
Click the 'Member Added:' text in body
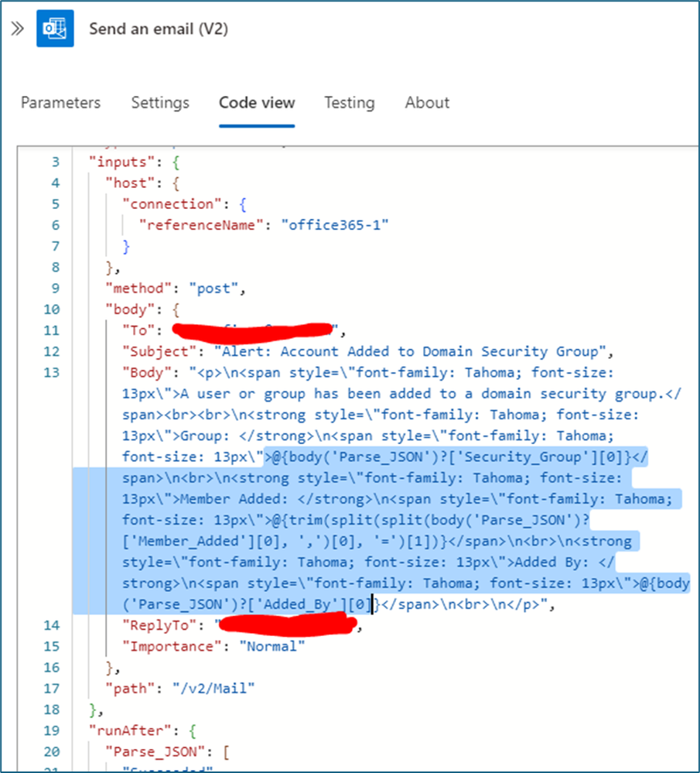[234, 499]
